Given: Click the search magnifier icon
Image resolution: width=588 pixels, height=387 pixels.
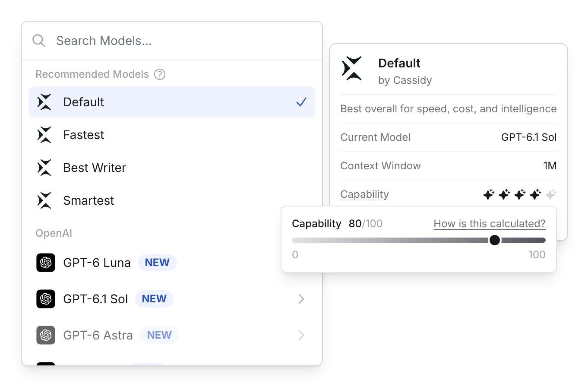Looking at the screenshot, I should point(39,41).
